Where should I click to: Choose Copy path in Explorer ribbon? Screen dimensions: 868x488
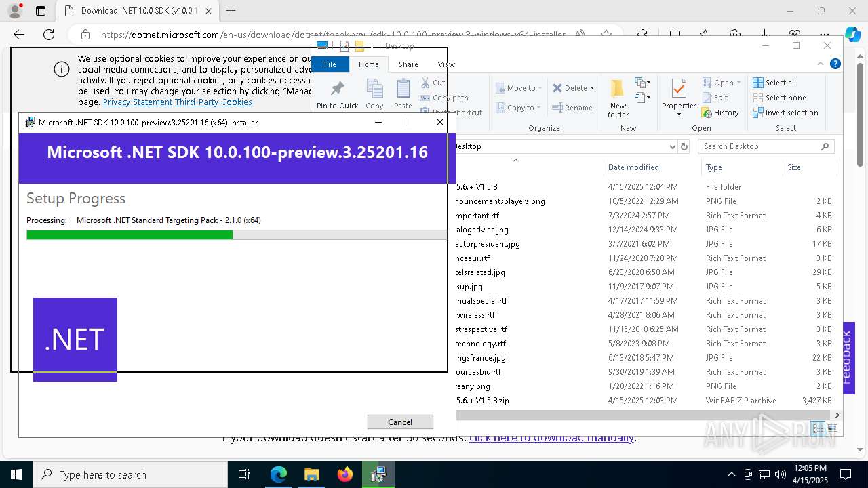coord(445,98)
